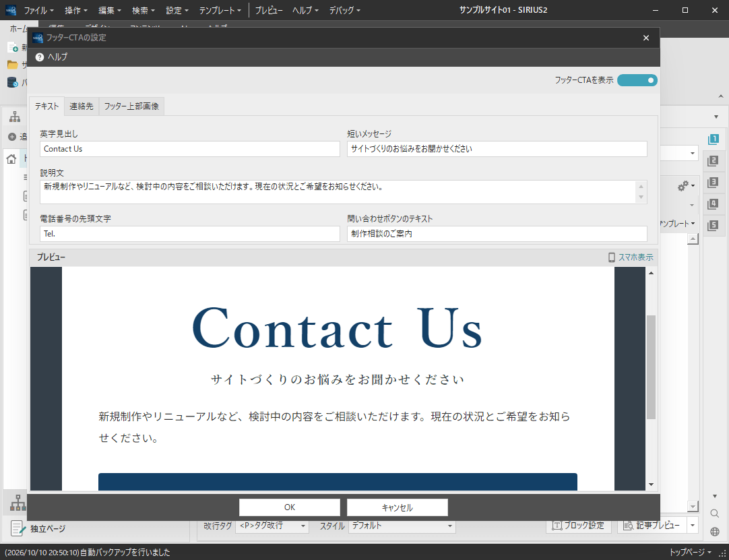Screen dimensions: 729x560
Task: Click the database backup icon in left toolbar
Action: click(13, 83)
